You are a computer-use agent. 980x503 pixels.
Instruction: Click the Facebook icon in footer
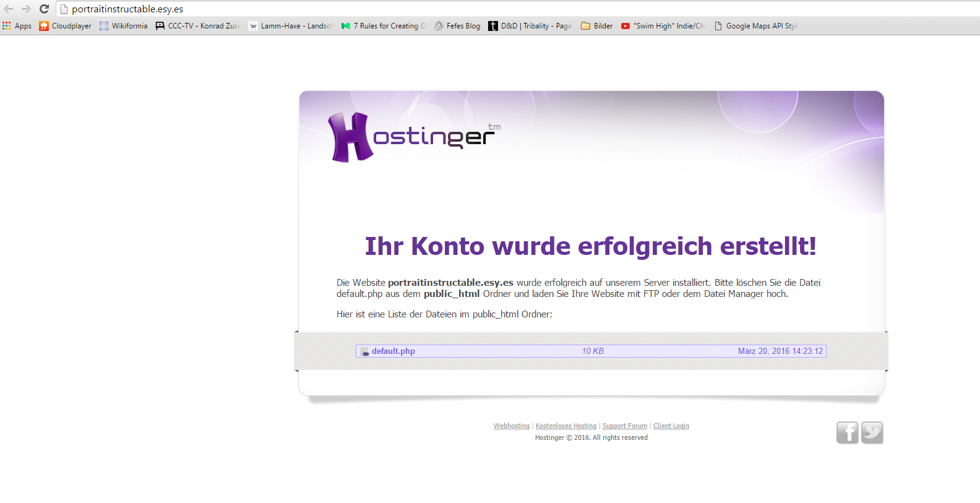pyautogui.click(x=848, y=432)
